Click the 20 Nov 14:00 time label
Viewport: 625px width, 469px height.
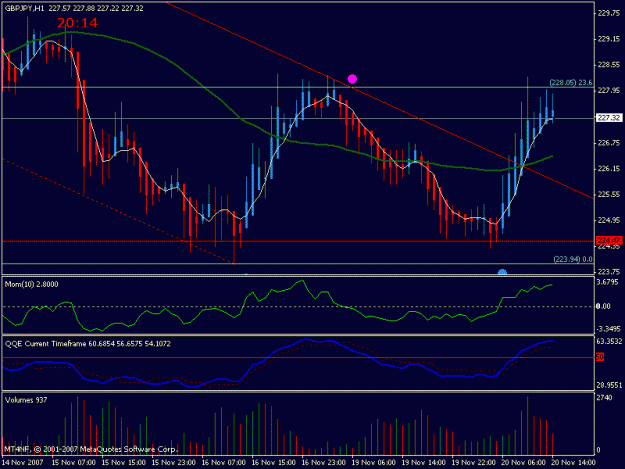pos(574,463)
